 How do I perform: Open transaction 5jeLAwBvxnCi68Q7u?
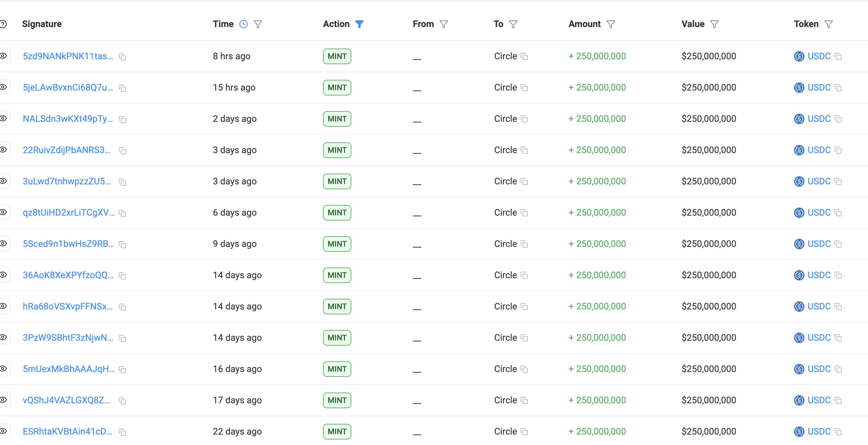tap(67, 87)
